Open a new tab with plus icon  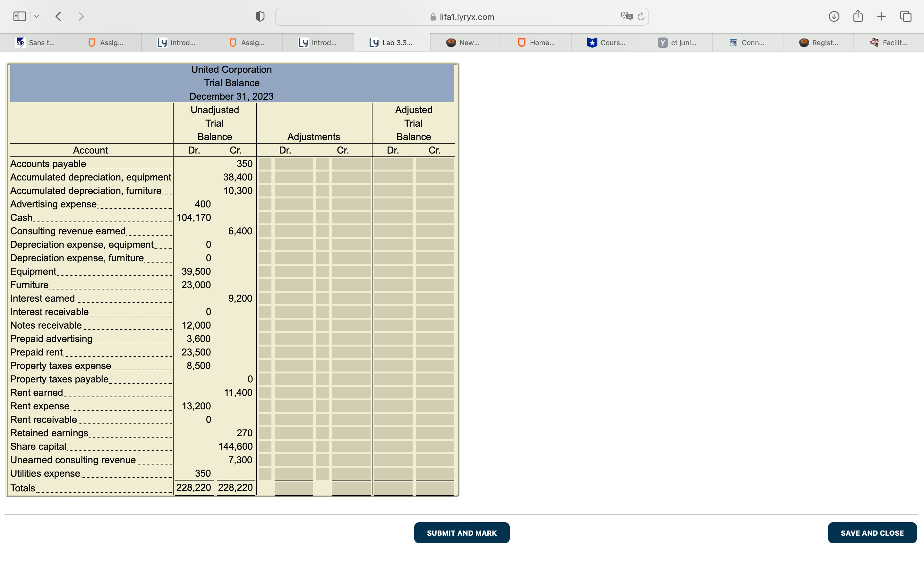[x=881, y=16]
